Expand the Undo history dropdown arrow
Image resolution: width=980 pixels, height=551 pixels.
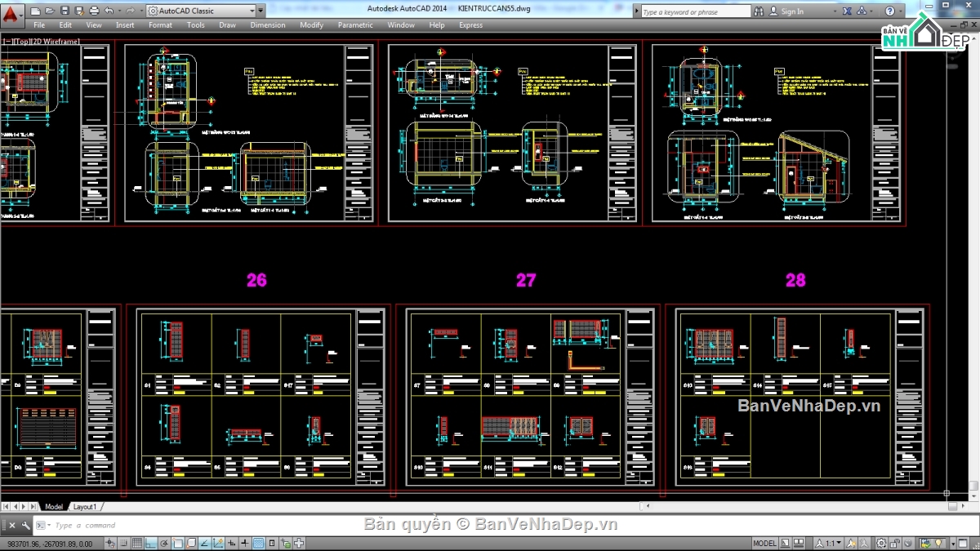[119, 11]
